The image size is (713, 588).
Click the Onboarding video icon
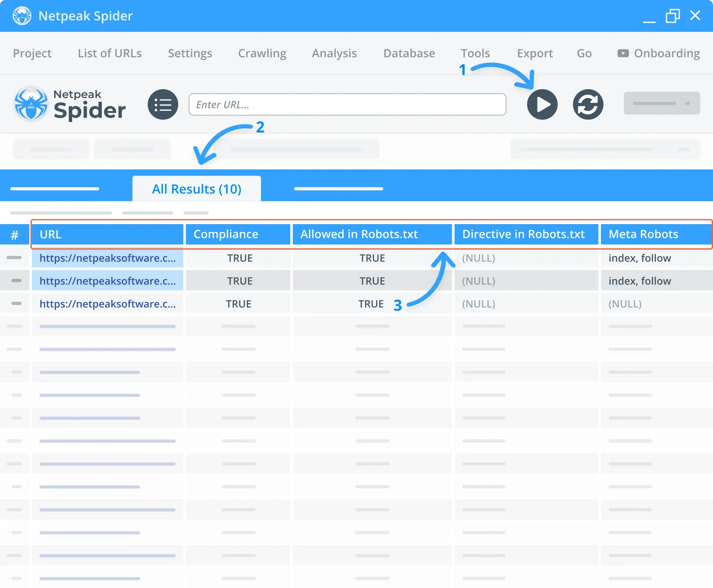click(x=623, y=53)
